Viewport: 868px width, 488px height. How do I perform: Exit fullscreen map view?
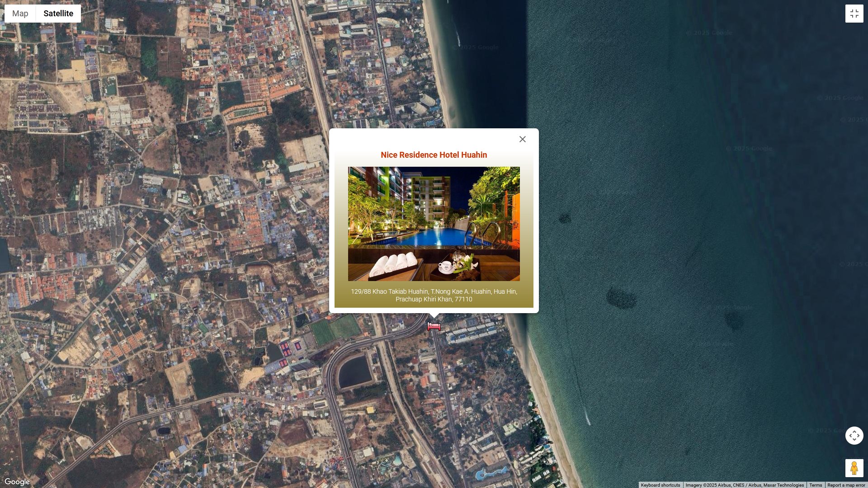[854, 14]
